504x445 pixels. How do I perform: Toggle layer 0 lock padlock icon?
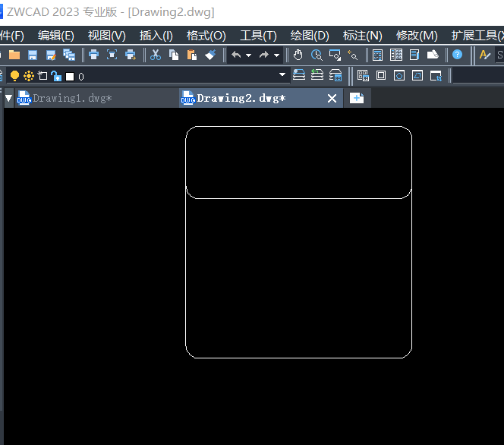click(56, 76)
